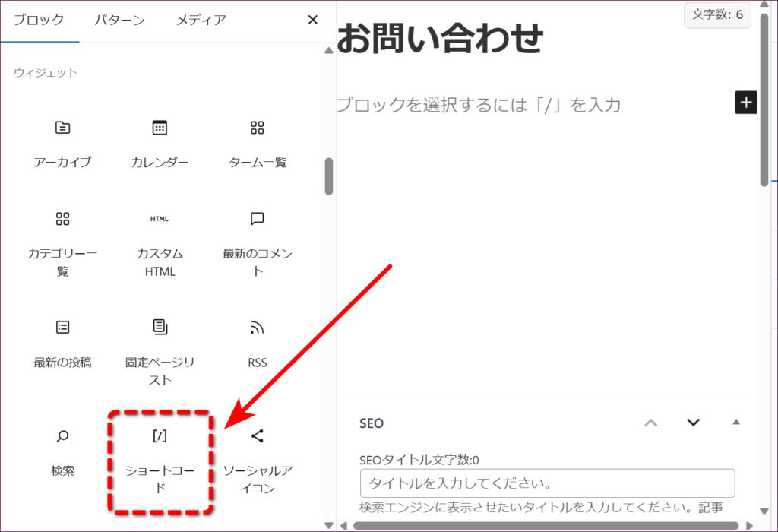This screenshot has height=532, width=778.
Task: Insert the Latest Comments (最新のコメント) block
Action: [x=258, y=243]
